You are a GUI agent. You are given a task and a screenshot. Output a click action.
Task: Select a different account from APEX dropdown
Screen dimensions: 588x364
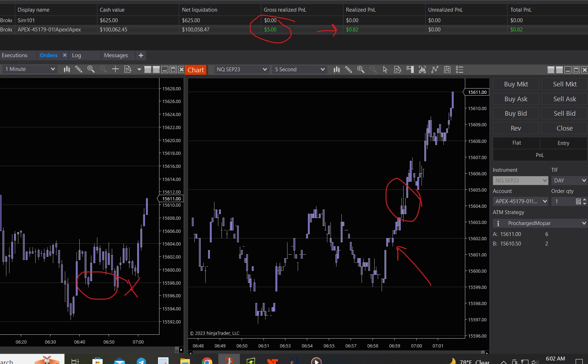pos(521,201)
